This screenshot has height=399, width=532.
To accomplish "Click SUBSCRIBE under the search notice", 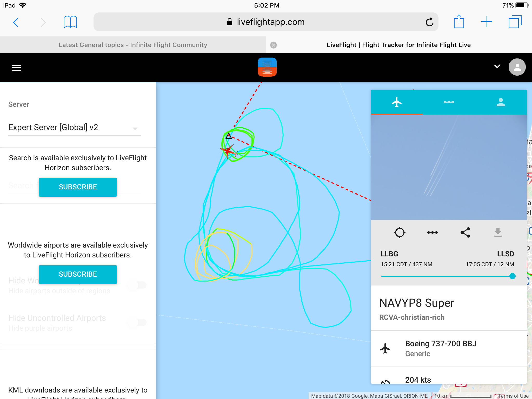I will click(78, 187).
